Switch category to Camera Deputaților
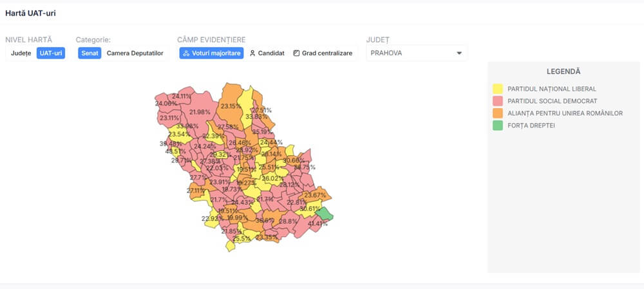This screenshot has width=644, height=289. 135,53
